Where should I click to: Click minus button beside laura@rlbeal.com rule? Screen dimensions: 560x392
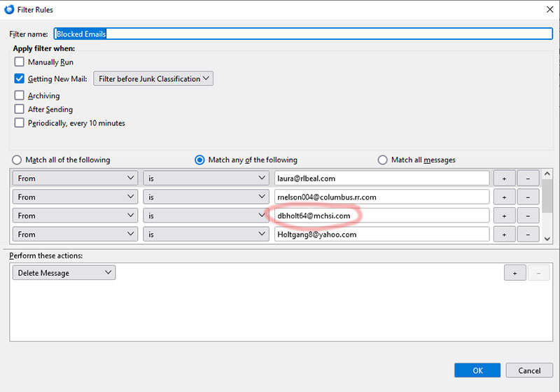coord(528,178)
